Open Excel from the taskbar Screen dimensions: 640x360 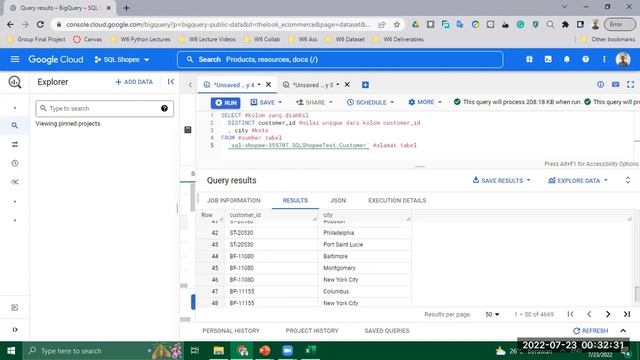click(x=311, y=350)
